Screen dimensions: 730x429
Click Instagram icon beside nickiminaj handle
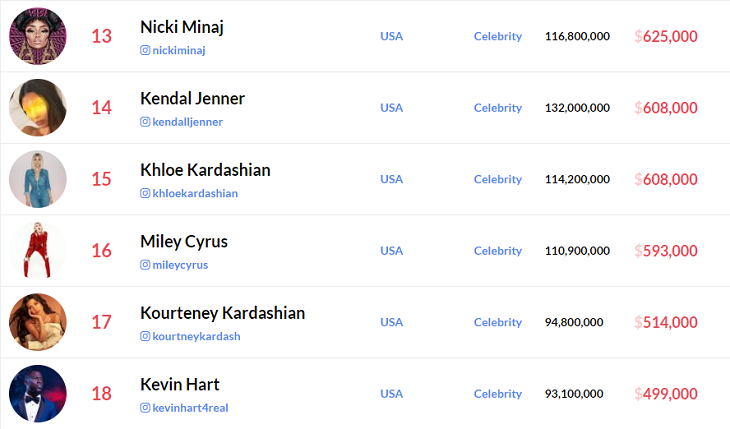coord(145,50)
